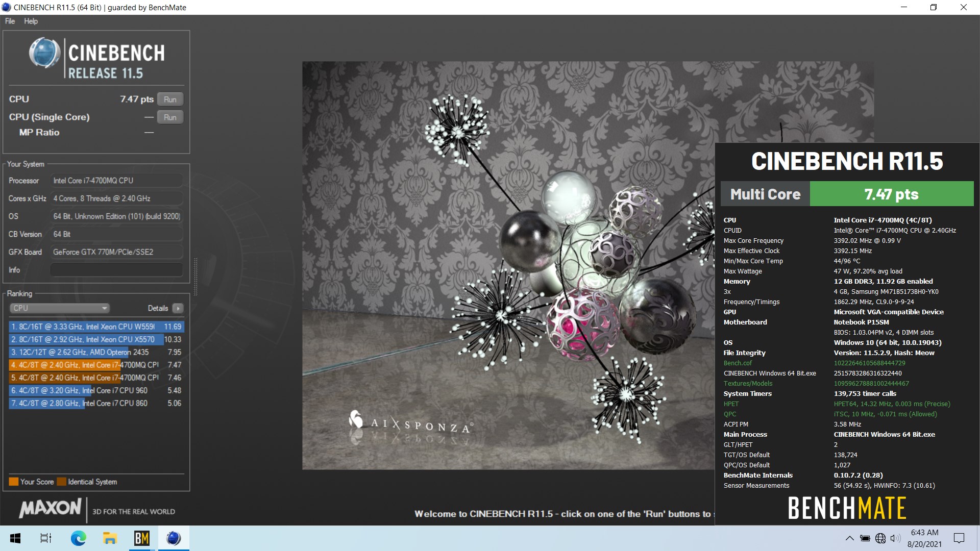Open the CPU ranking dropdown
The height and width of the screenshot is (551, 980).
tap(60, 308)
